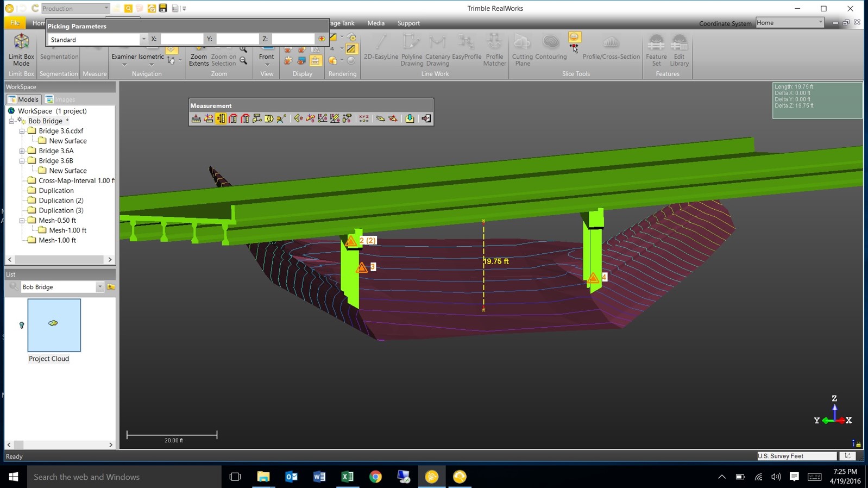Toggle the highlighted Display option icon
Screen dimensions: 868x488
pyautogui.click(x=316, y=61)
